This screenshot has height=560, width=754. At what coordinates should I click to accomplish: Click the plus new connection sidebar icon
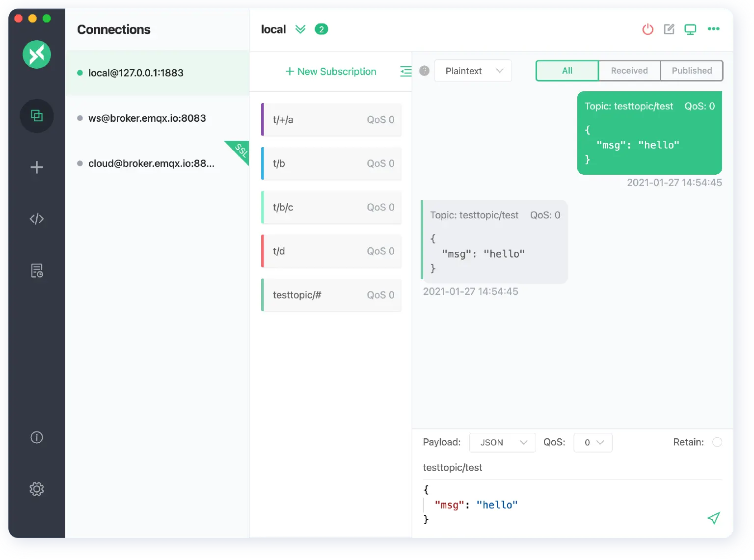click(x=37, y=167)
